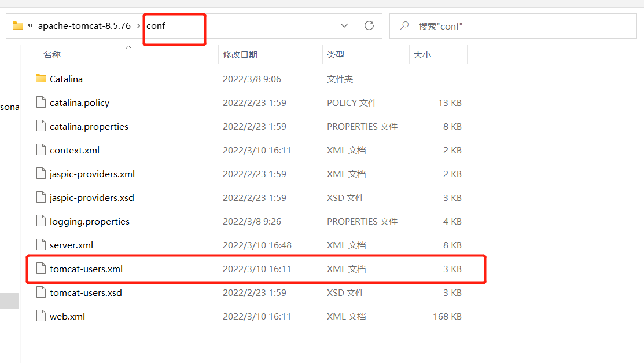Click context.xml file icon
The image size is (644, 363).
coord(41,149)
